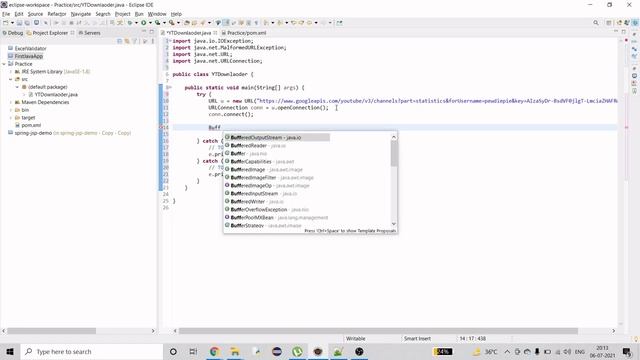Open the File menu

point(6,14)
